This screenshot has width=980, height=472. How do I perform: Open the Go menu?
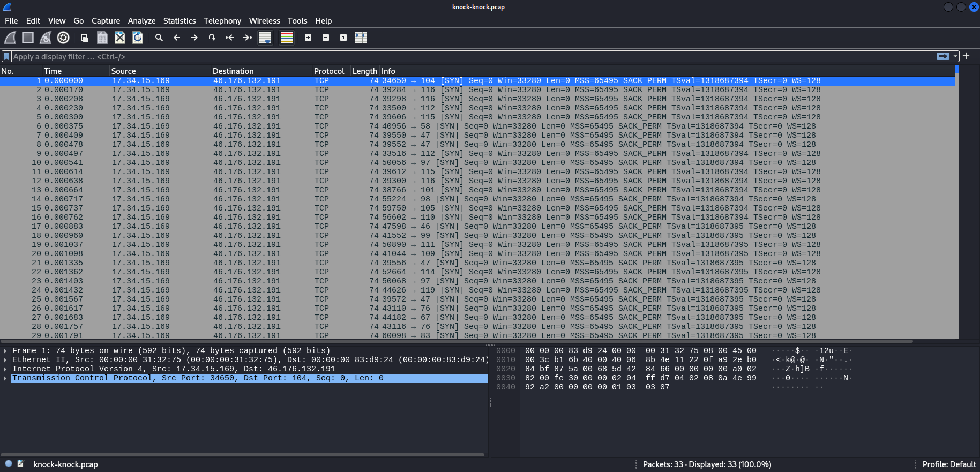pos(79,21)
